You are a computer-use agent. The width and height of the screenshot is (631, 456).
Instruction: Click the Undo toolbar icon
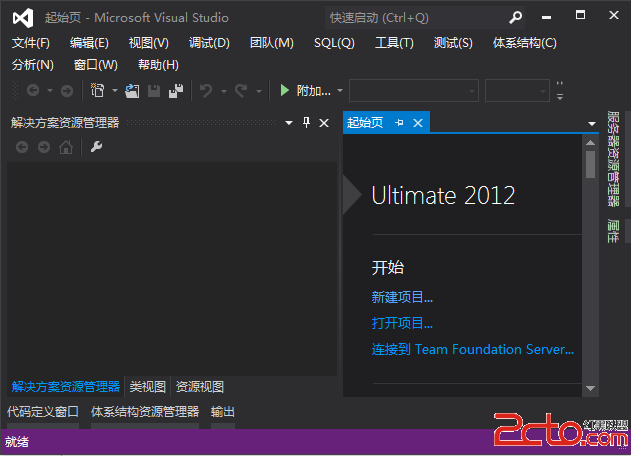coord(206,91)
